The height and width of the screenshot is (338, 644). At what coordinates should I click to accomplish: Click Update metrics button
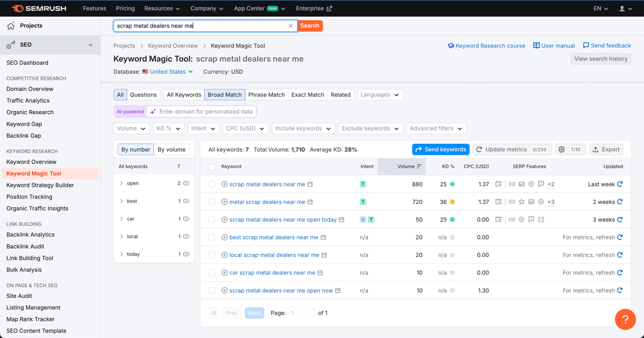pos(512,149)
